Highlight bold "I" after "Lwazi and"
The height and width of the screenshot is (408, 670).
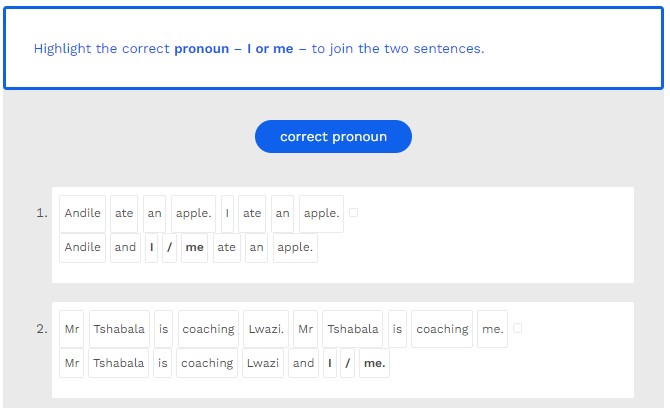coord(330,364)
